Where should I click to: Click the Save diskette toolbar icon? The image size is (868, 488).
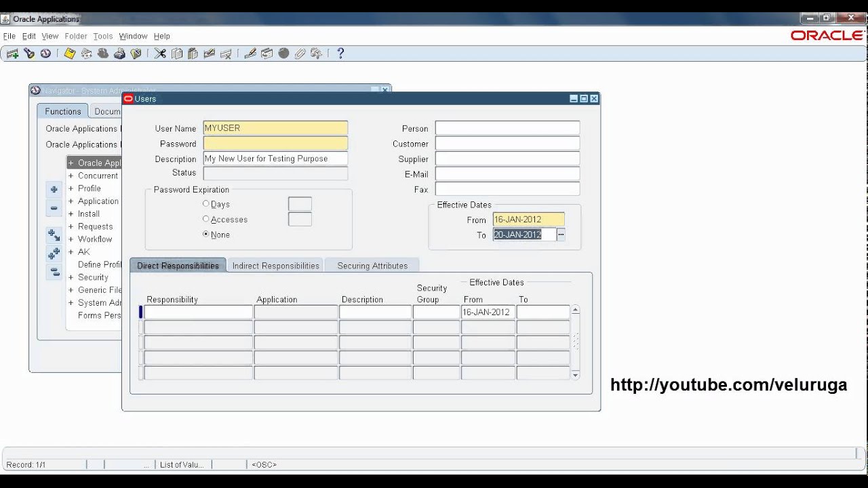pyautogui.click(x=70, y=54)
